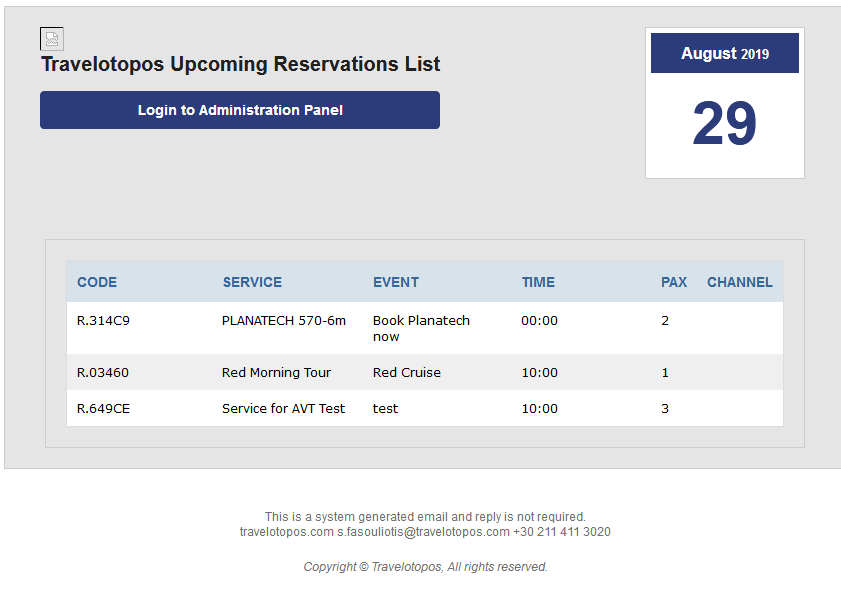Click the broken logo image icon

[52, 39]
